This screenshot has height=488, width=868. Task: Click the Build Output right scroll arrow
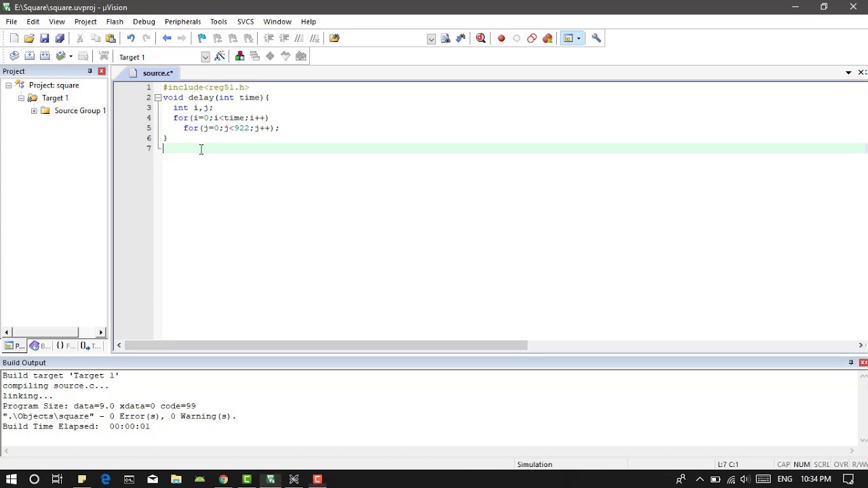point(852,450)
